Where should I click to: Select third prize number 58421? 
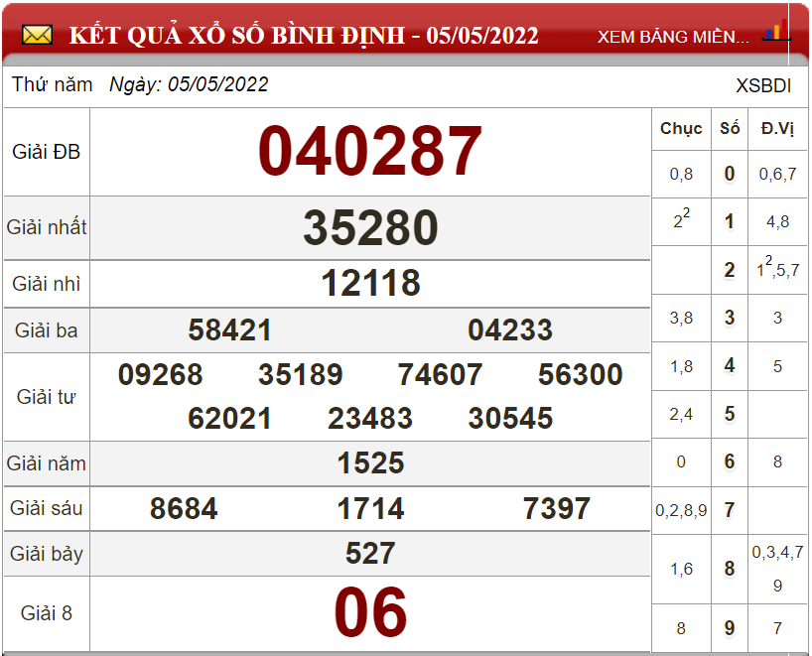(x=229, y=330)
